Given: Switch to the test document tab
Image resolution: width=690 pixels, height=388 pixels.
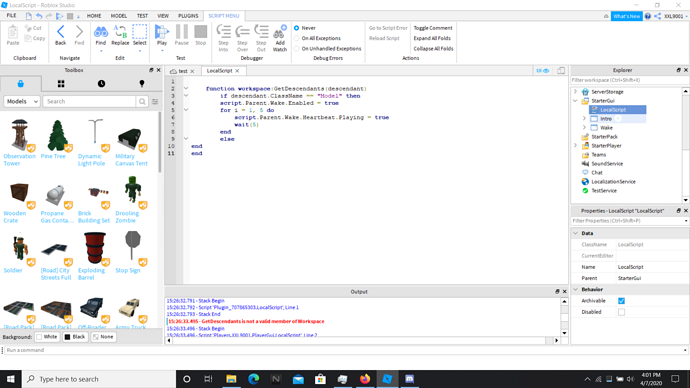Looking at the screenshot, I should 182,71.
